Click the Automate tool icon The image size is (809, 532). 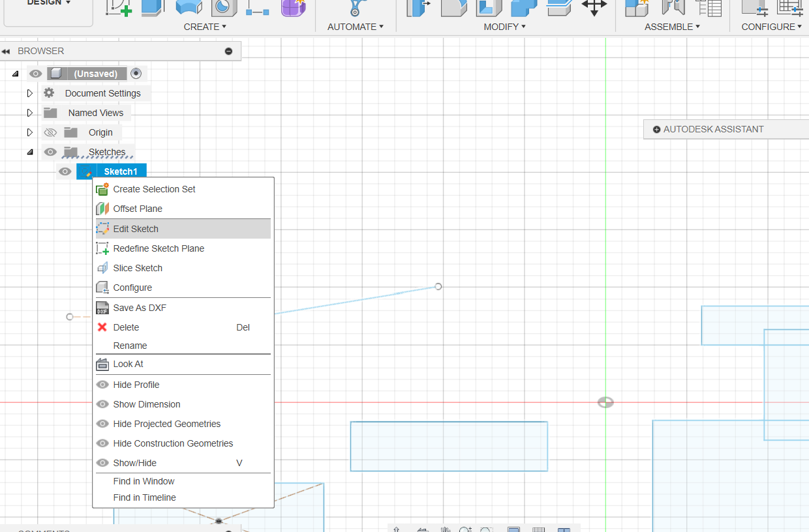[356, 7]
